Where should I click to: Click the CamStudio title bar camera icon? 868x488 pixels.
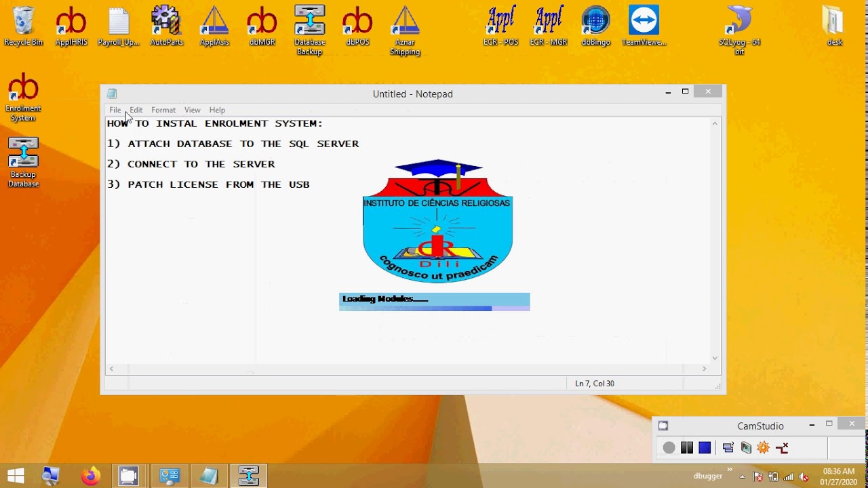663,426
